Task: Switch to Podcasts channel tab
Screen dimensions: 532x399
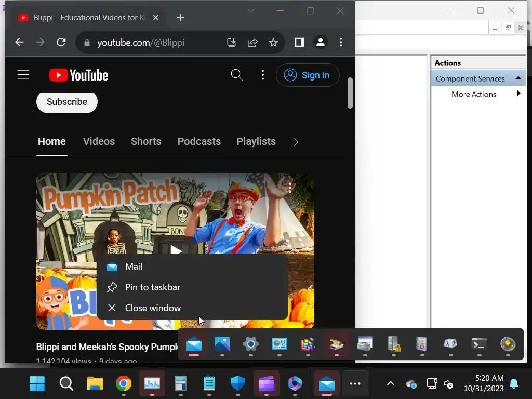Action: click(199, 141)
